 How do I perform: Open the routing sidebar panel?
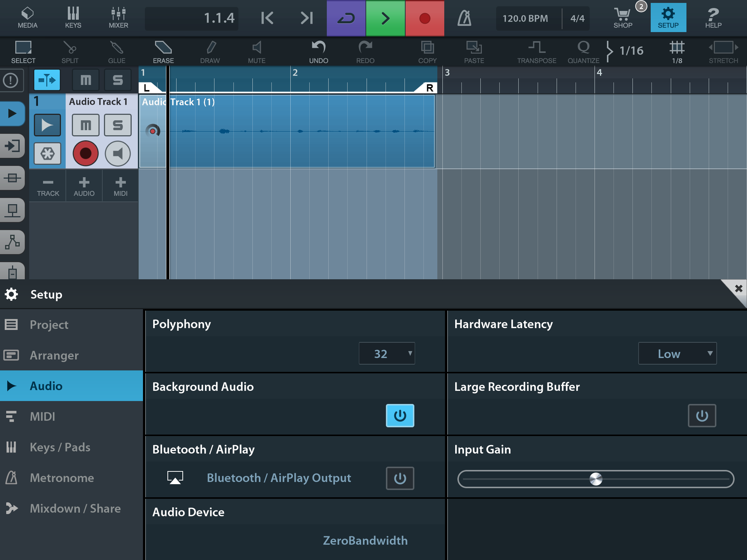pyautogui.click(x=12, y=146)
